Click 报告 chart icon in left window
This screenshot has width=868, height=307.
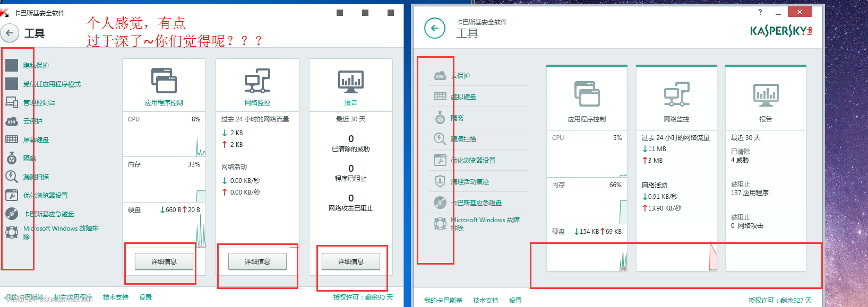[351, 81]
